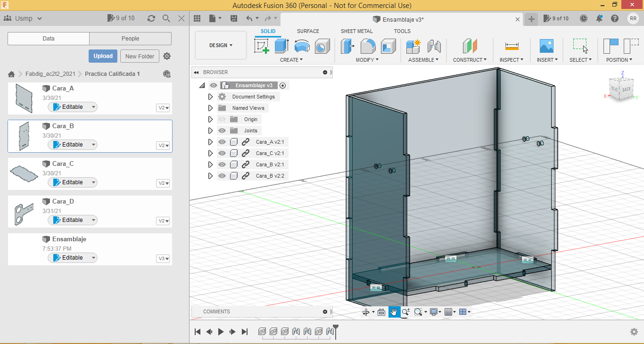This screenshot has height=344, width=644.
Task: Click the Save icon in toolbar
Action: click(x=234, y=18)
